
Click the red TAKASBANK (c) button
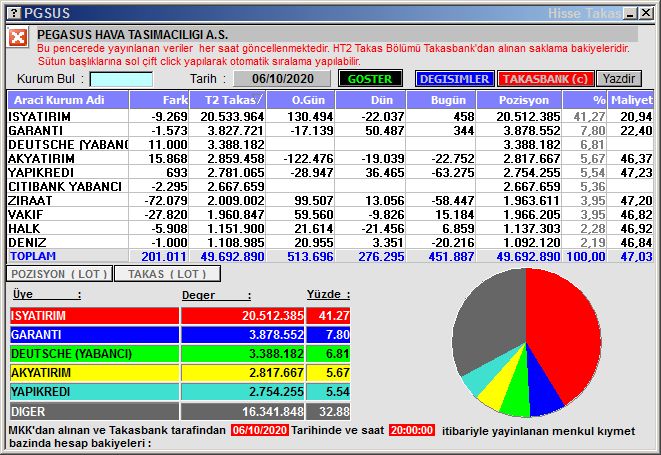click(545, 79)
